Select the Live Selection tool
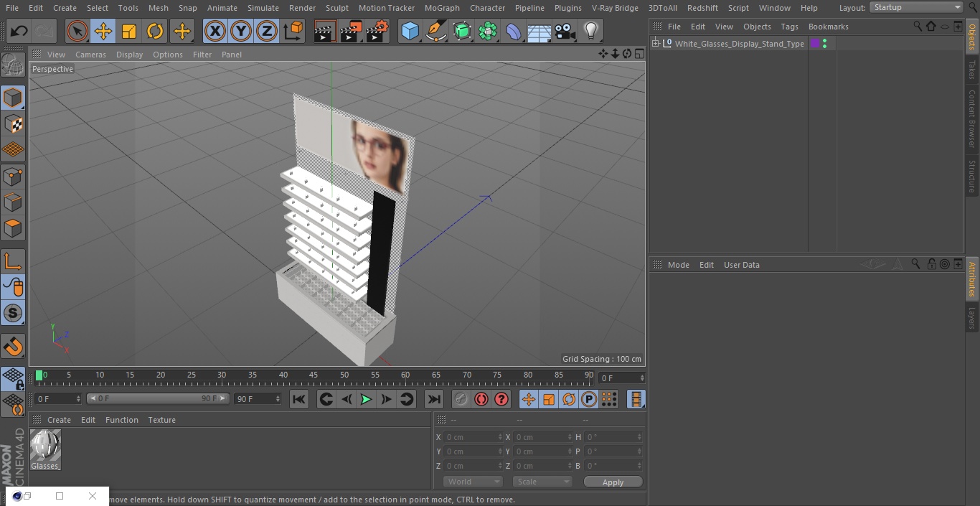980x506 pixels. (x=77, y=32)
